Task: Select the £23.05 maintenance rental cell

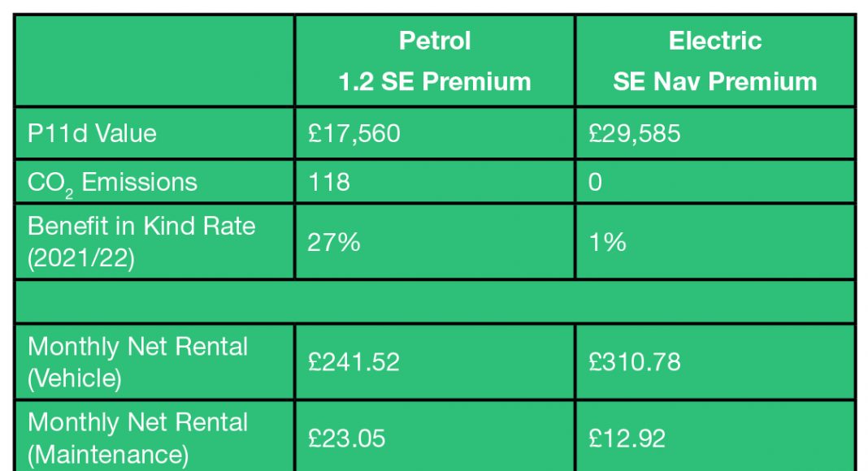Action: pyautogui.click(x=347, y=439)
